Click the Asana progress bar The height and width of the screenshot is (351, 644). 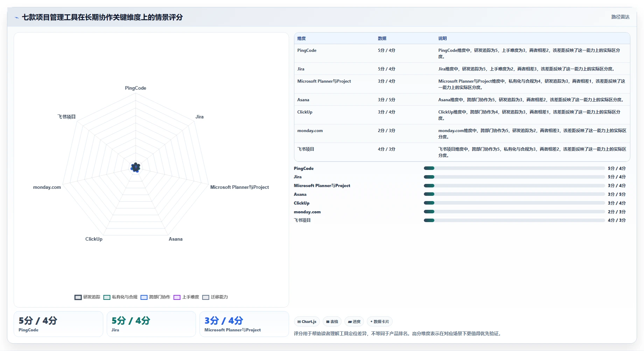tap(514, 194)
